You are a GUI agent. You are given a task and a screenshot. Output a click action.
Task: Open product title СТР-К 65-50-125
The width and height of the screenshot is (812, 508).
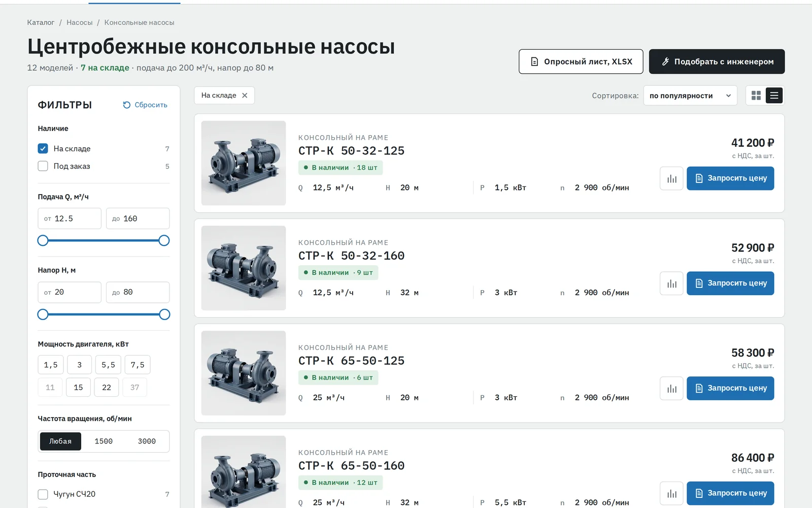pyautogui.click(x=351, y=361)
